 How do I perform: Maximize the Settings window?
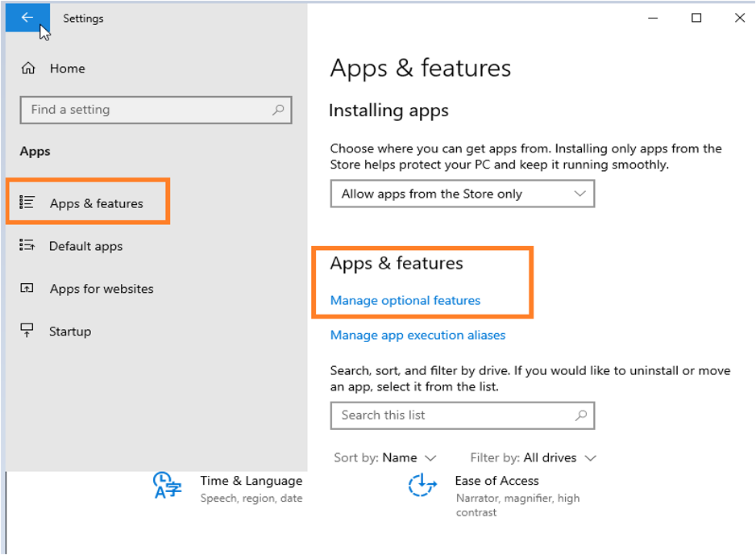pyautogui.click(x=696, y=18)
